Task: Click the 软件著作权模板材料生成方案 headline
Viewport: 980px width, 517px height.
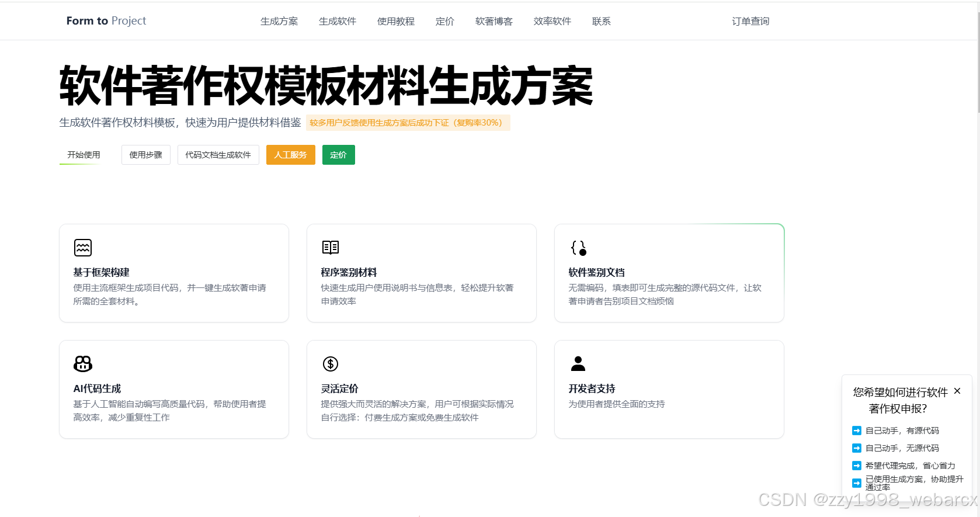Action: (326, 86)
